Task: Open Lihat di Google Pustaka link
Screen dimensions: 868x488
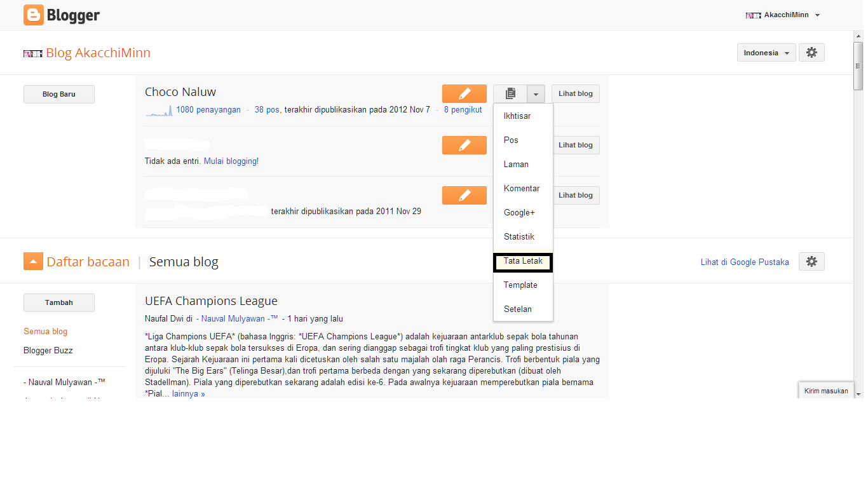Action: click(745, 262)
